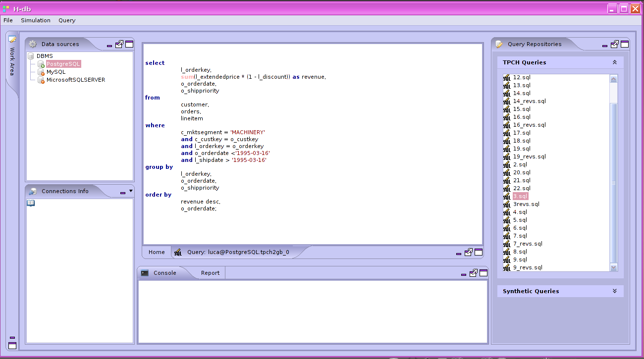Select 14_revs.sql query file
644x359 pixels.
pyautogui.click(x=530, y=101)
